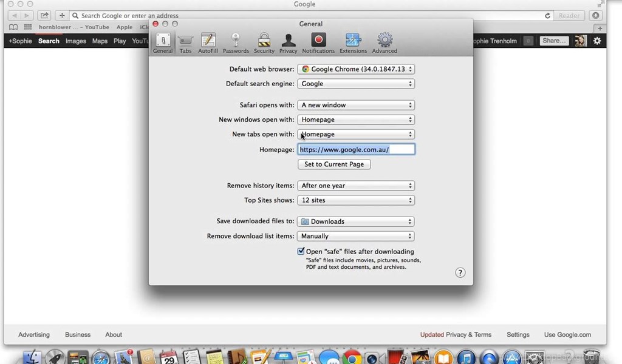622x364 pixels.
Task: Select Images in the Google bar
Action: click(76, 41)
